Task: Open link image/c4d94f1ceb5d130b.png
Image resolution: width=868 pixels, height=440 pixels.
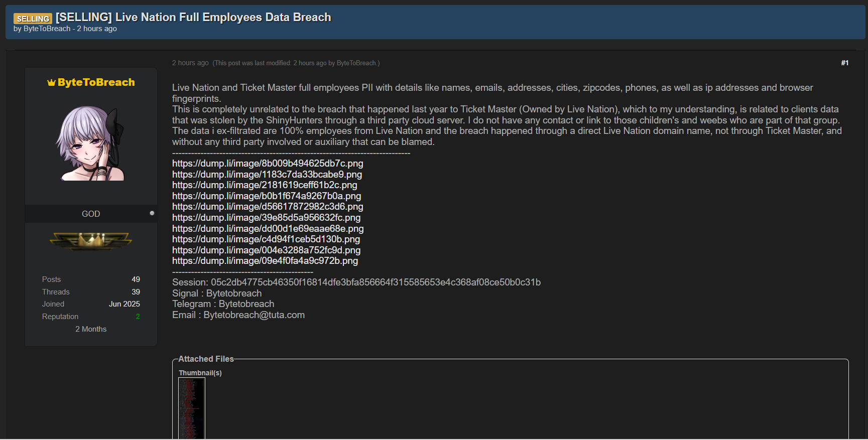Action: click(x=266, y=239)
